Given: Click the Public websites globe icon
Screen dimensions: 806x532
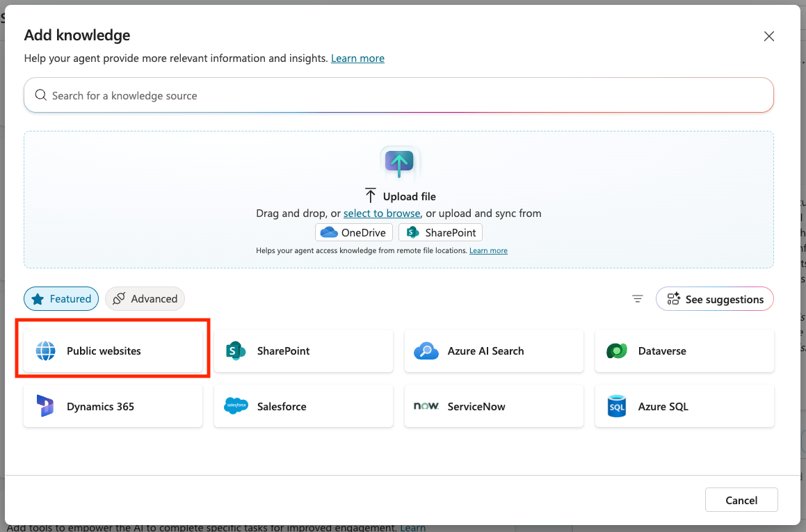Looking at the screenshot, I should 45,351.
